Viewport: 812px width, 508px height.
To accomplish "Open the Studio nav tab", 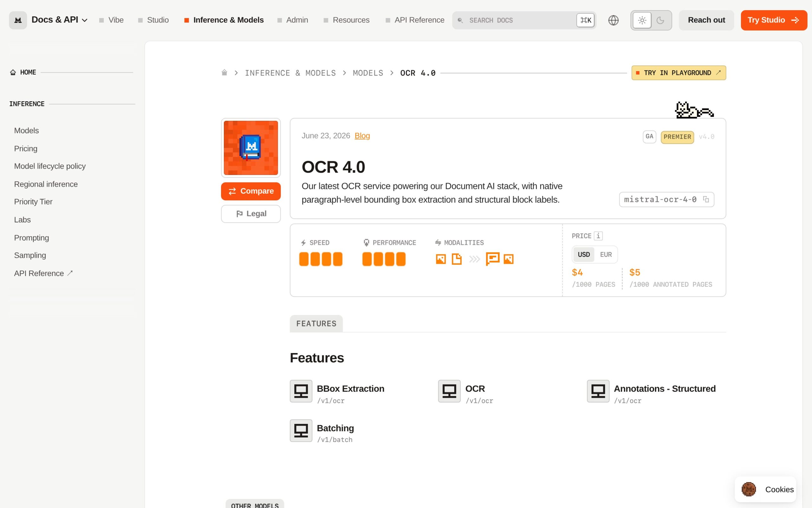I will pos(153,20).
